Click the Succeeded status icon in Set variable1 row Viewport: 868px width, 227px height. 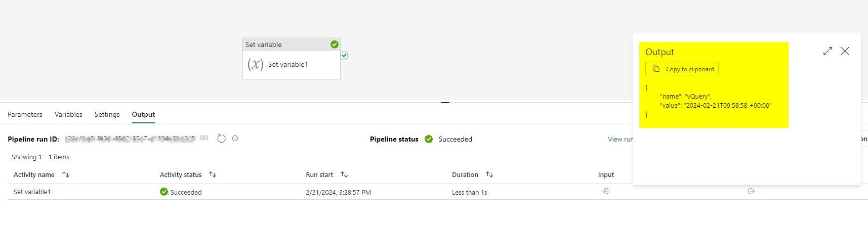[164, 192]
